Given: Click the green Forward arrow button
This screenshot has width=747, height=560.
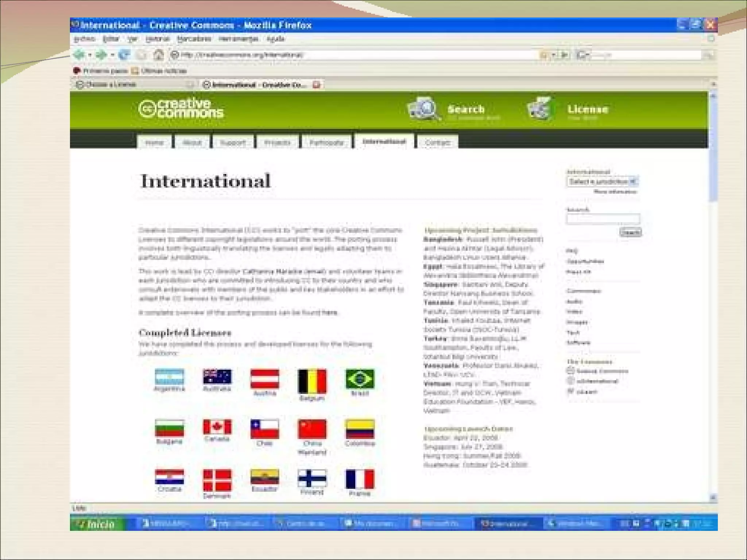Looking at the screenshot, I should pyautogui.click(x=101, y=55).
